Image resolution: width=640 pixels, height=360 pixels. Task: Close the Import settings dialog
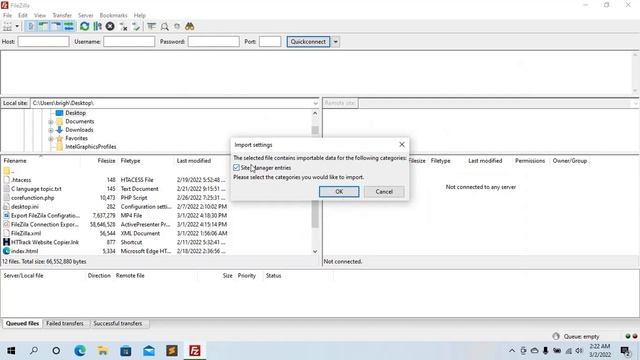[402, 144]
